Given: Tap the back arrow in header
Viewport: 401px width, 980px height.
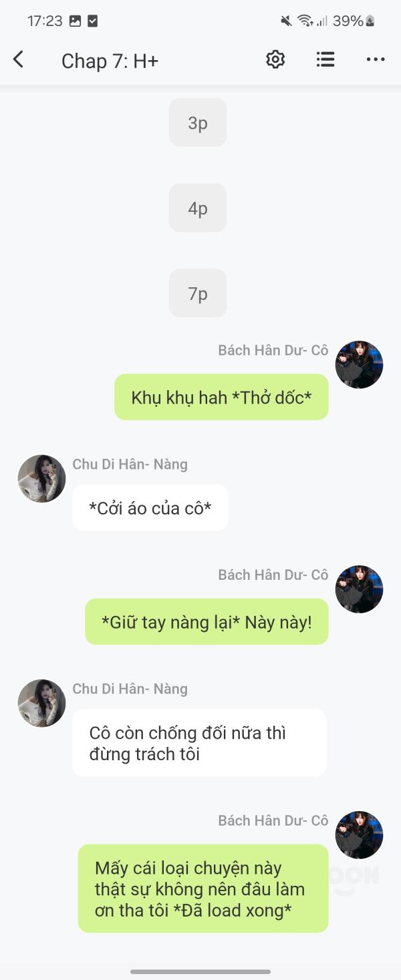Looking at the screenshot, I should (18, 59).
